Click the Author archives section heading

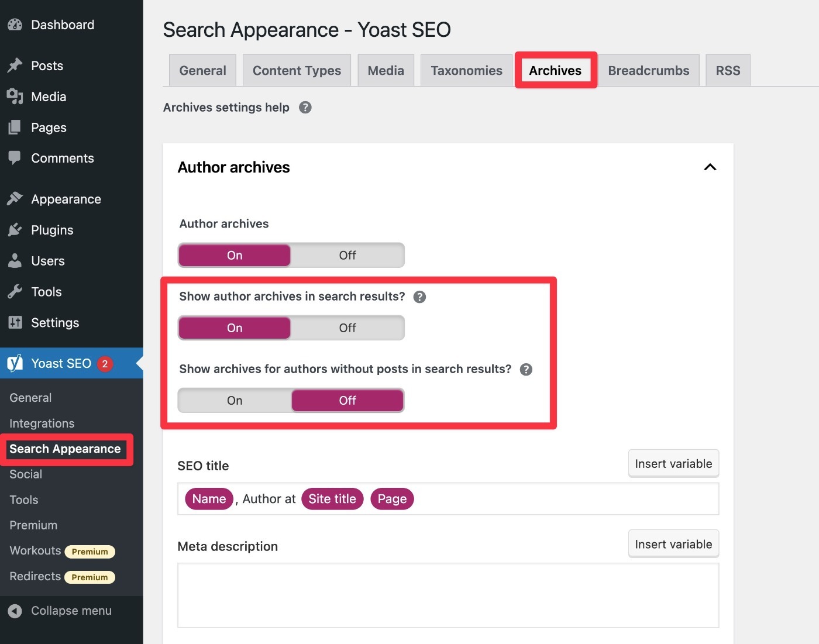tap(233, 167)
